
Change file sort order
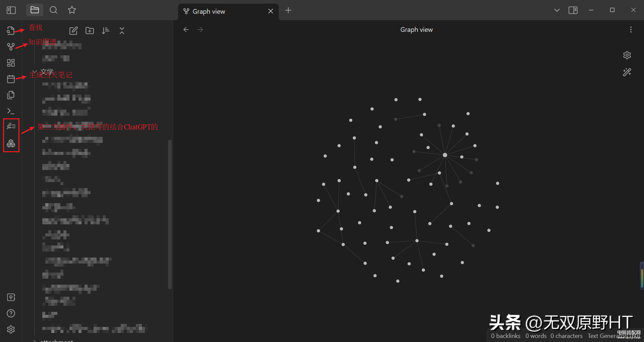pos(106,31)
